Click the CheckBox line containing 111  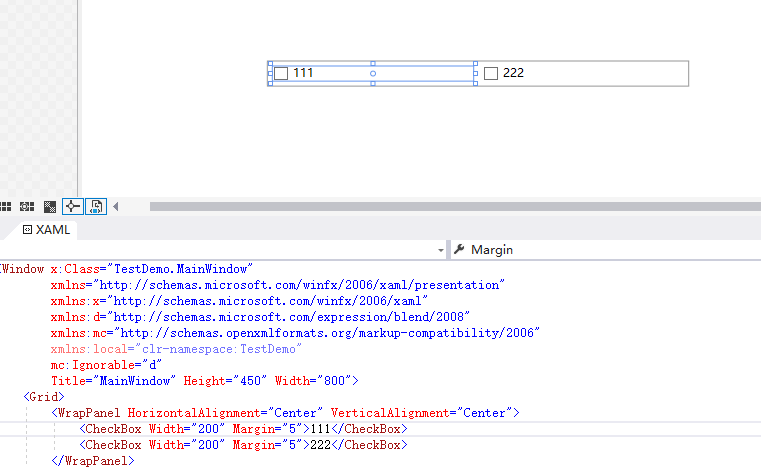click(x=243, y=429)
